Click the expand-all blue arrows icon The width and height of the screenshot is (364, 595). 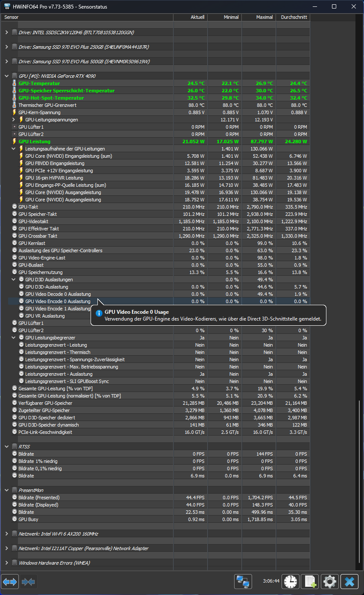(10, 582)
